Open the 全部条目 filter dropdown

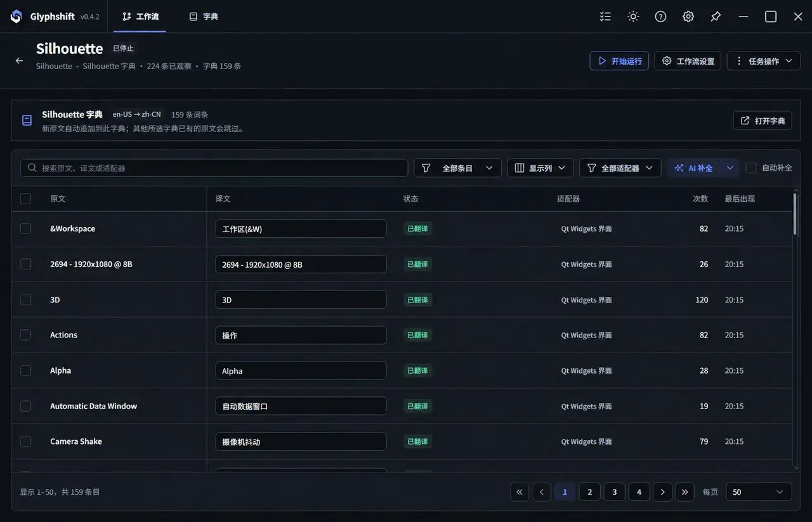point(458,168)
